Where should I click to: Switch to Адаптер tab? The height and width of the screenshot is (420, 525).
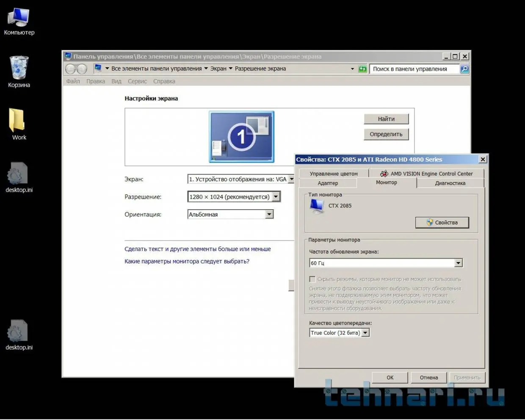coord(328,183)
